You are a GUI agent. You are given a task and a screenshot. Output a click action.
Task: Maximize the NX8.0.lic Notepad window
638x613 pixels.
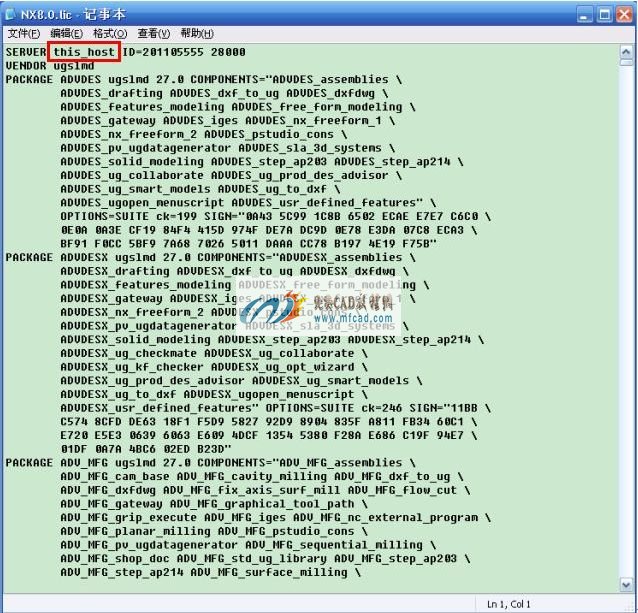pyautogui.click(x=604, y=15)
